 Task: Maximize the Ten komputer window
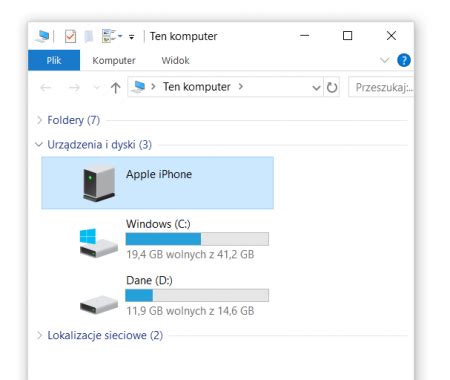(x=347, y=35)
